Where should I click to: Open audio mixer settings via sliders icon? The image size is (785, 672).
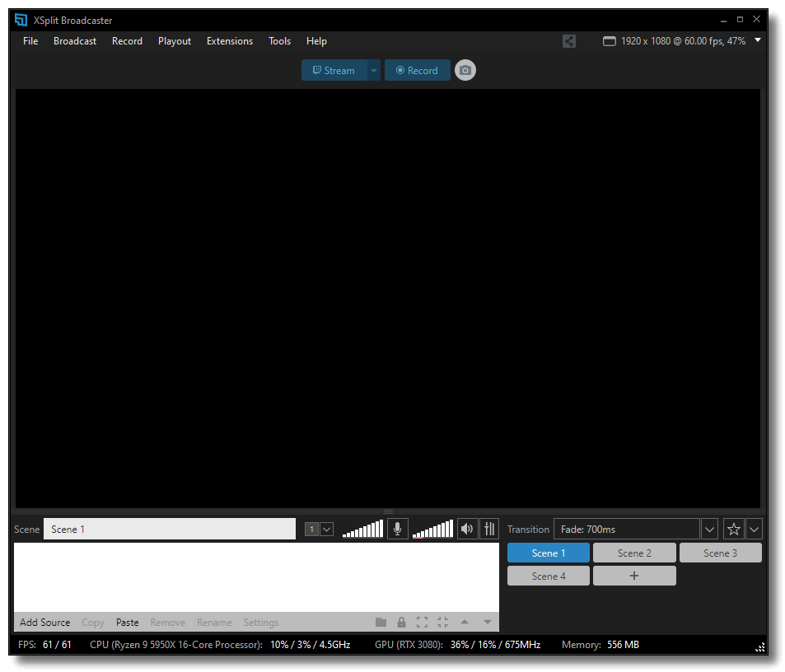tap(488, 528)
